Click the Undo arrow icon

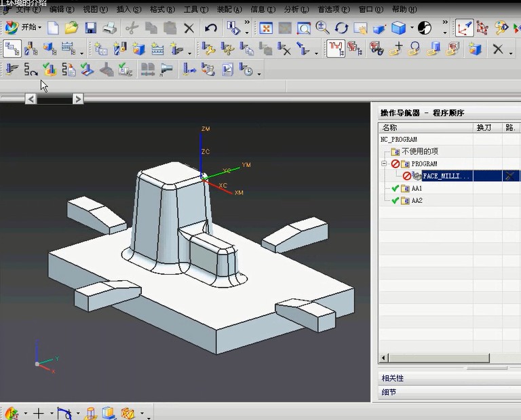coord(211,28)
